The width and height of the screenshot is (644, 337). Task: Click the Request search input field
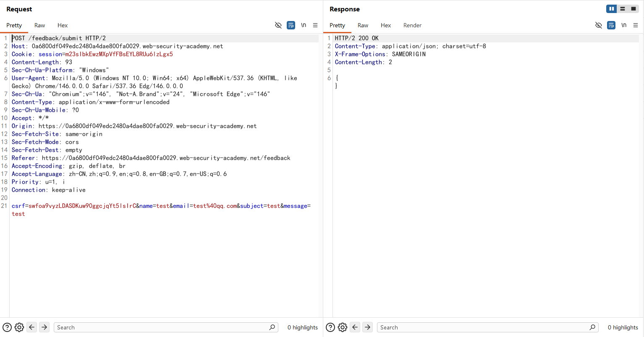(x=162, y=327)
